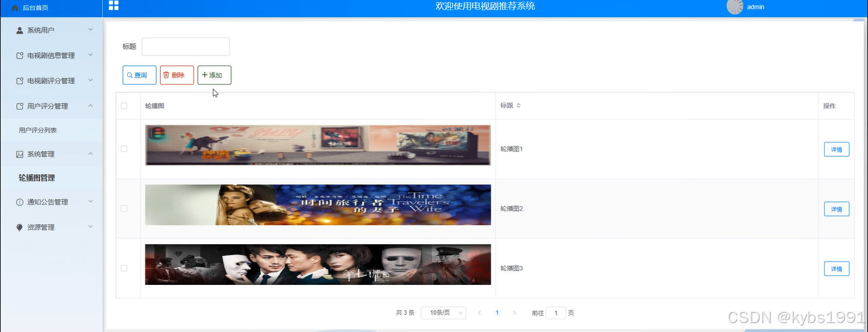Click the 轮播图1 carousel thumbnail

(318, 145)
